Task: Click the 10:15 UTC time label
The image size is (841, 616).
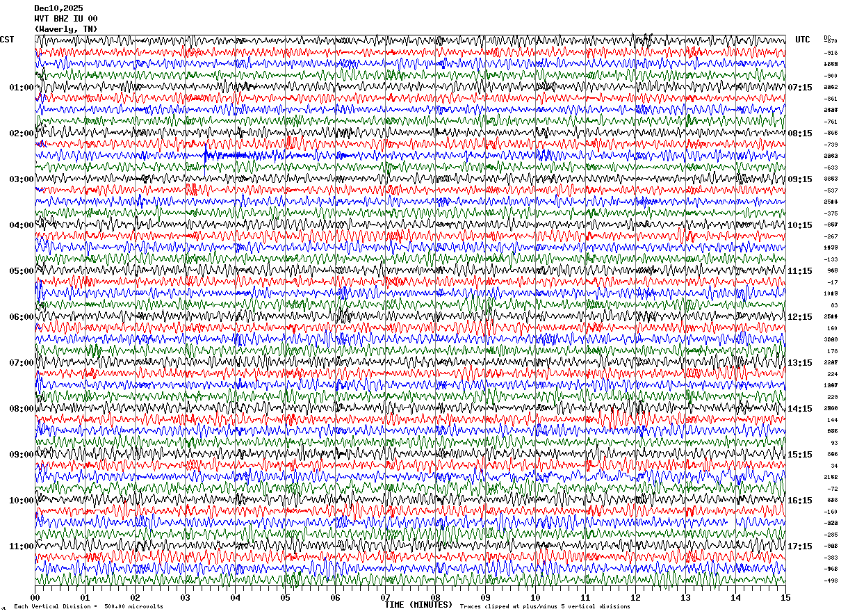Action: click(x=800, y=225)
